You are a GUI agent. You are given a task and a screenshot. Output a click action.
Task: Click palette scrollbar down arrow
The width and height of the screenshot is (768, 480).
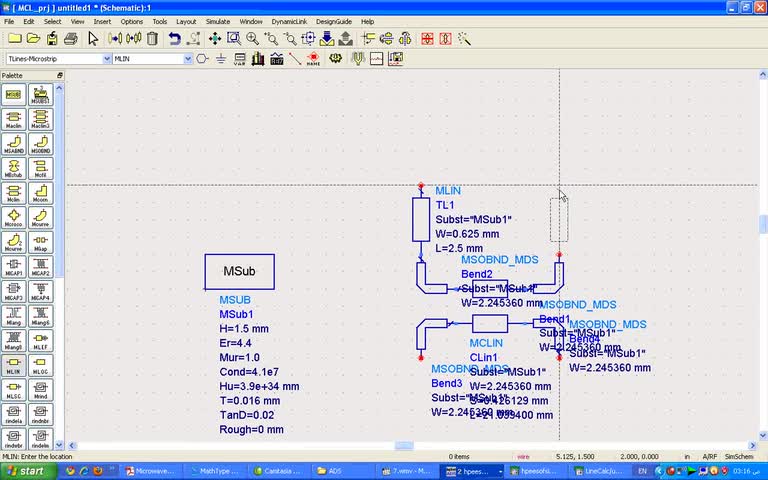(59, 445)
